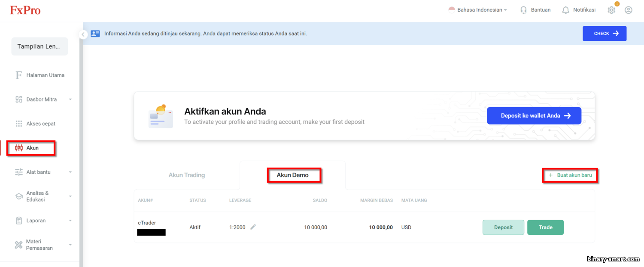Click the Materi Pemasaran tools icon
The width and height of the screenshot is (644, 267).
18,245
